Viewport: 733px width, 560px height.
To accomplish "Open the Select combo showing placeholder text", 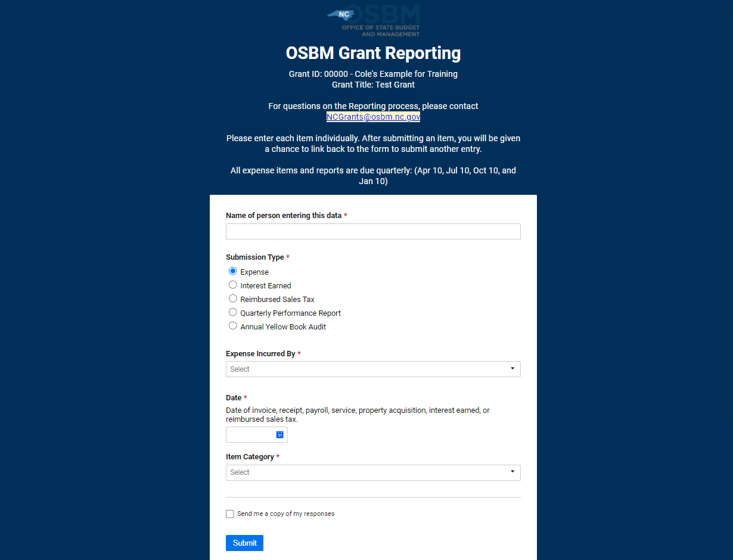I will (x=373, y=369).
